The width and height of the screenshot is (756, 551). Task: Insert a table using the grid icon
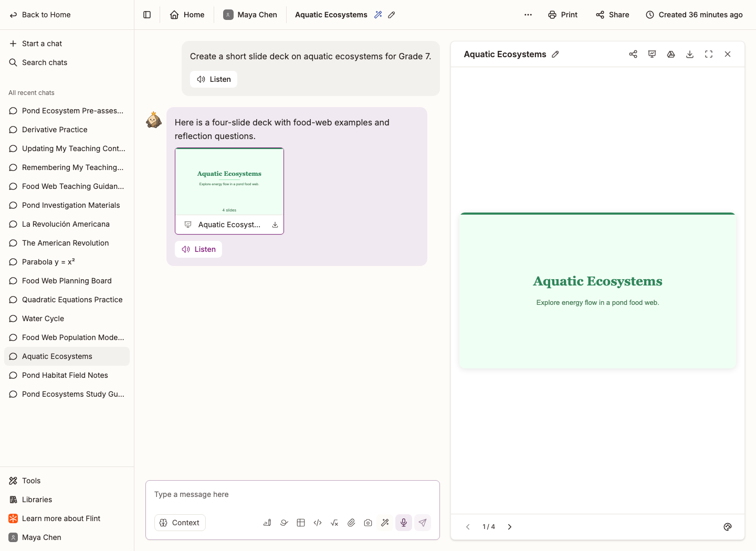[301, 523]
